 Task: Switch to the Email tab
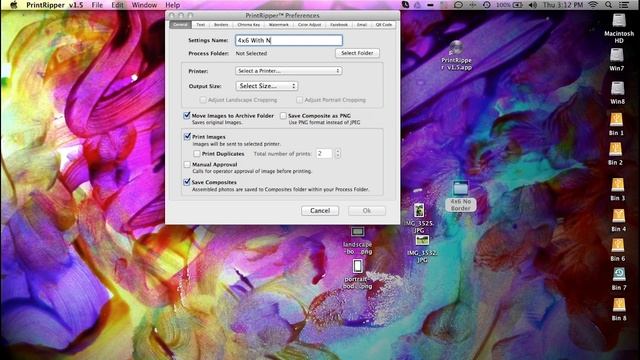tap(362, 25)
